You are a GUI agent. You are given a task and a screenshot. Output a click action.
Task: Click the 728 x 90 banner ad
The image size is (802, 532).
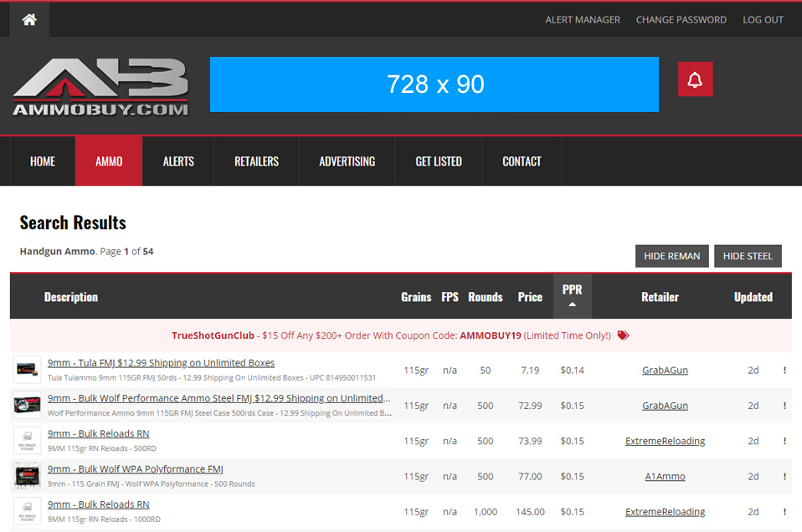click(434, 84)
